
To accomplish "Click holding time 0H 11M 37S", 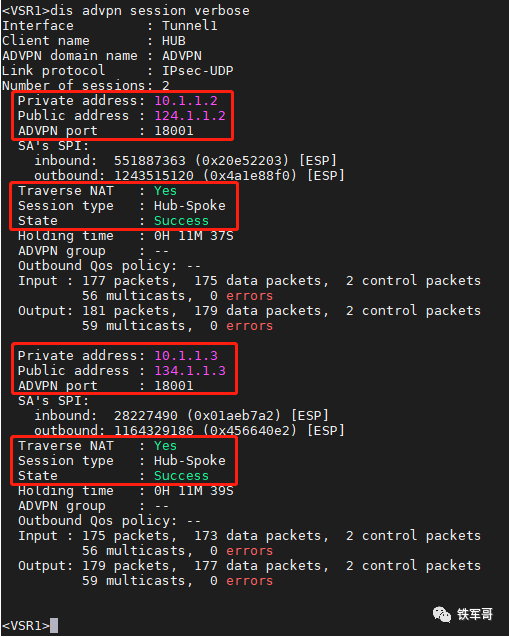I will pyautogui.click(x=194, y=236).
